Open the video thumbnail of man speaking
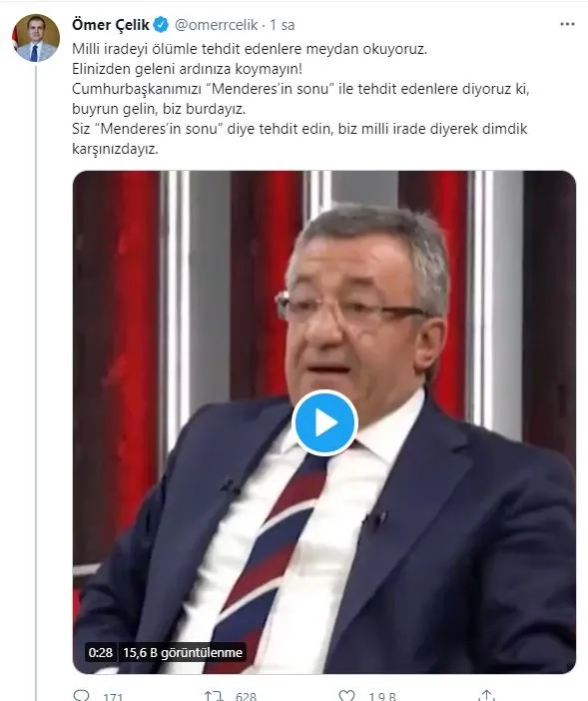The width and height of the screenshot is (588, 701). coord(323,422)
